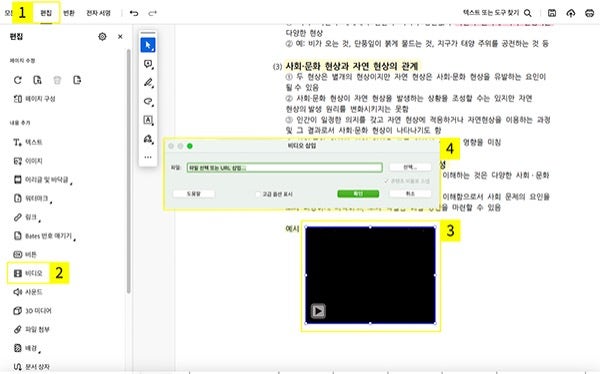The height and width of the screenshot is (374, 600).
Task: Open the edit panel settings gear
Action: tap(102, 36)
